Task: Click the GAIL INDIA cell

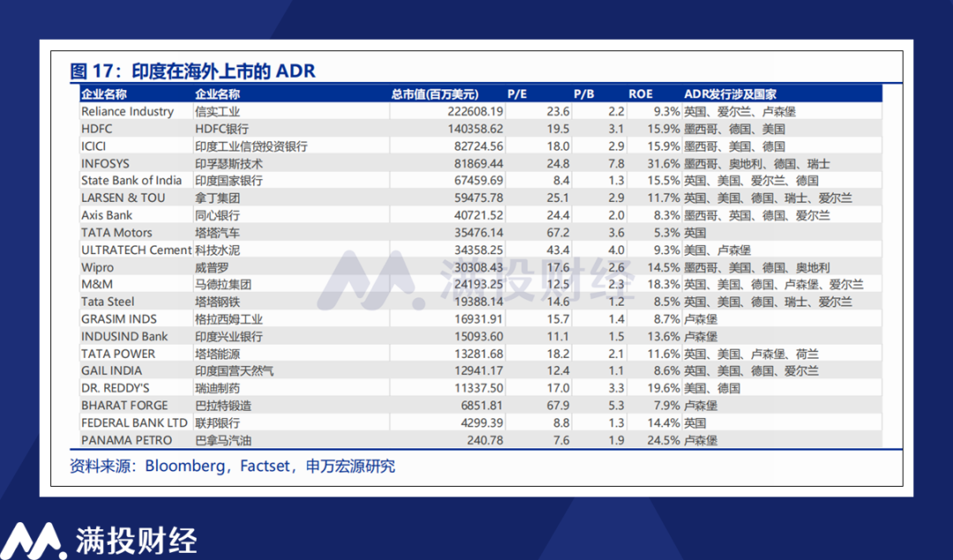Action: [x=112, y=370]
